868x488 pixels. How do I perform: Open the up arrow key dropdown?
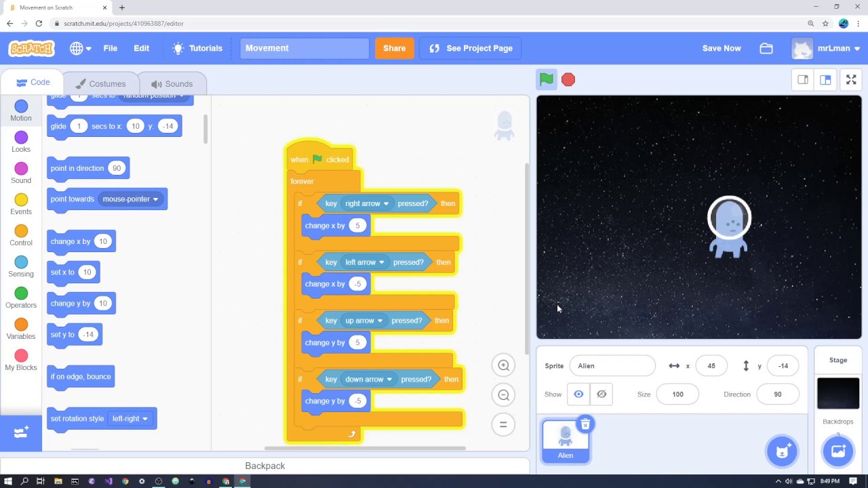click(x=364, y=321)
